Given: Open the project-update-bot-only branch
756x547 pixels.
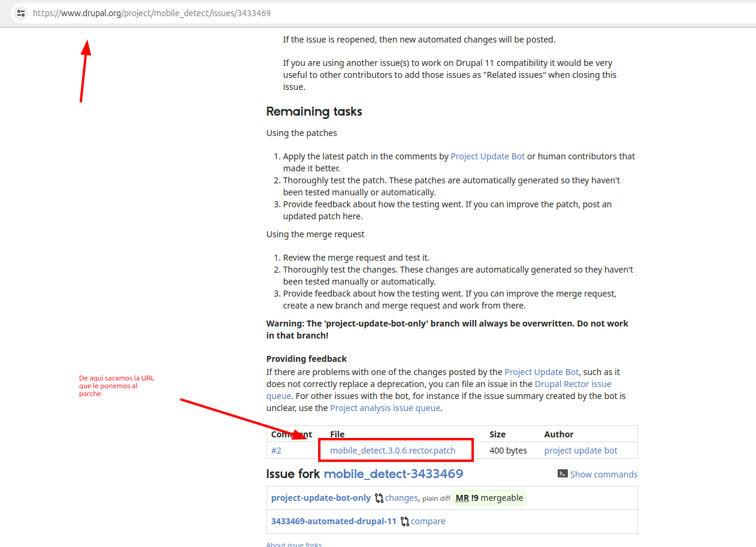Looking at the screenshot, I should click(321, 498).
